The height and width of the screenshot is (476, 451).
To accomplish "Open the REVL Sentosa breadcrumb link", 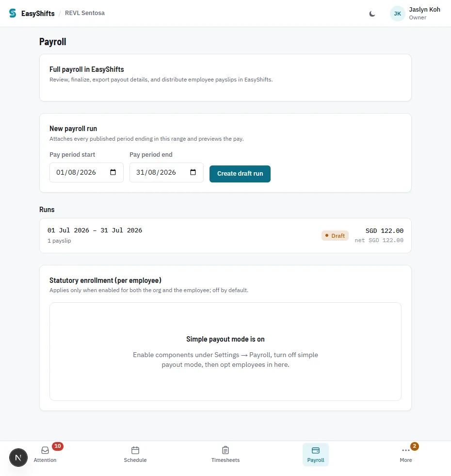I will pyautogui.click(x=85, y=13).
